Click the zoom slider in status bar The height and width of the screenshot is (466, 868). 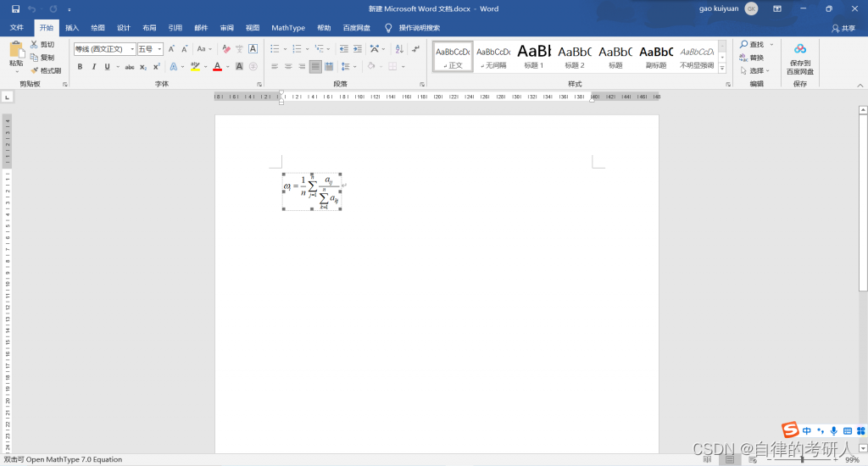[x=802, y=459]
